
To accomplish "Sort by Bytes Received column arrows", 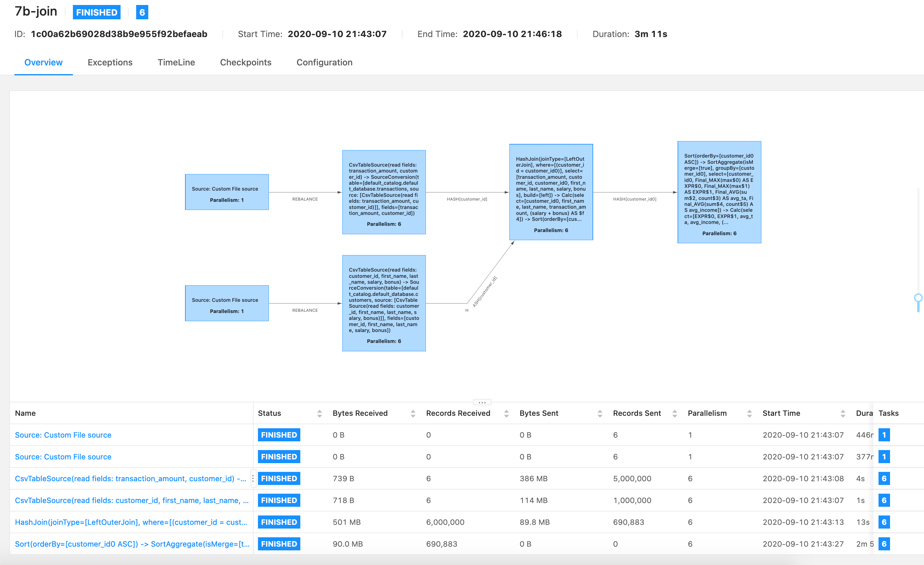I will (x=412, y=413).
